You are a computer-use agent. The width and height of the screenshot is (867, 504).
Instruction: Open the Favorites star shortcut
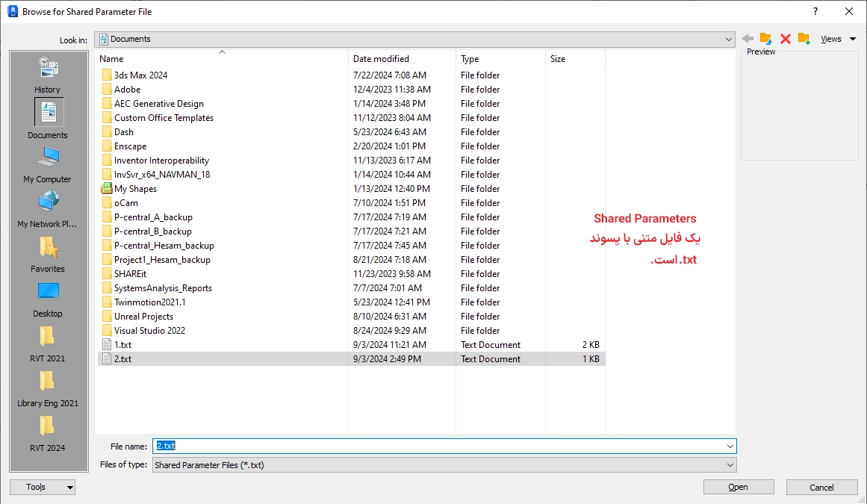click(47, 248)
